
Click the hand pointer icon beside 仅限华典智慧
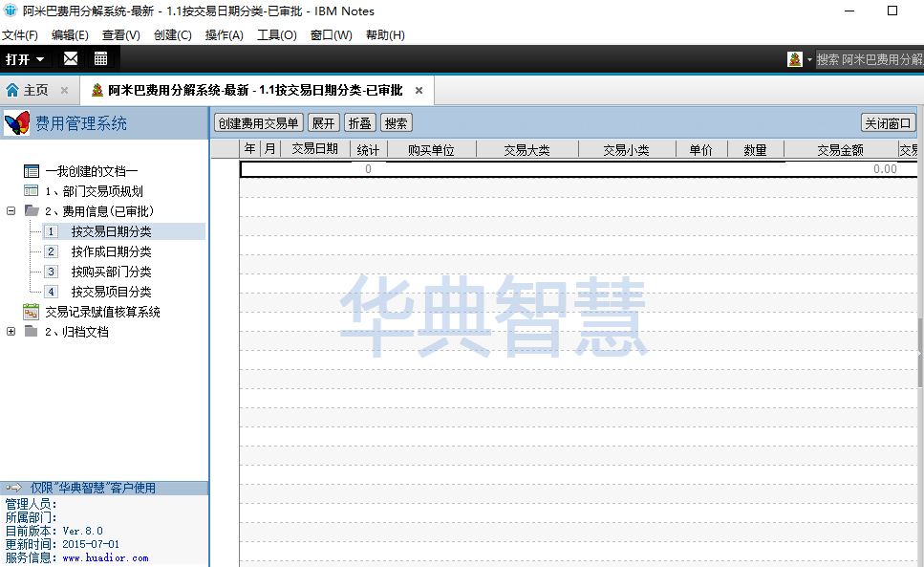[x=13, y=488]
